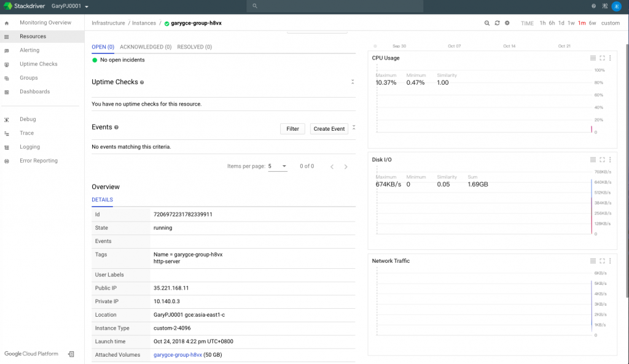Expand Disk I/O chart to fullscreen

click(602, 160)
